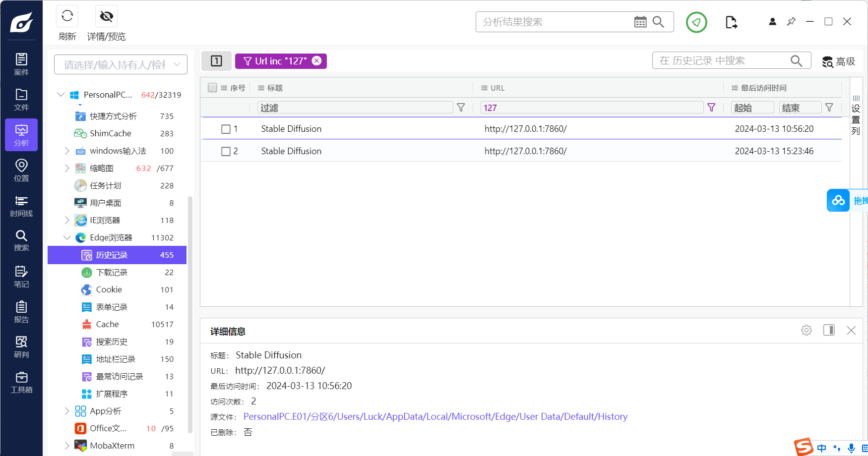This screenshot has width=868, height=456.
Task: Click the green circular shield icon
Action: point(696,22)
